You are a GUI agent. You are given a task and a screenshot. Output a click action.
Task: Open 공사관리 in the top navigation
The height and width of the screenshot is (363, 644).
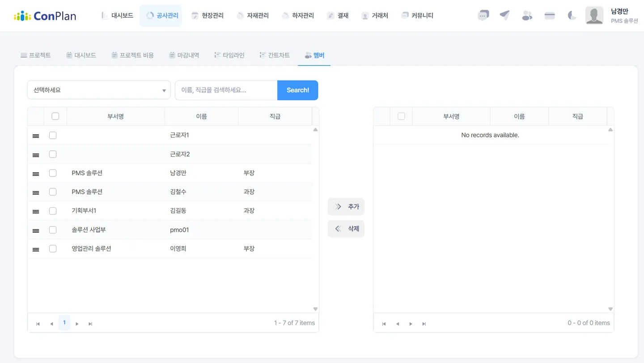click(161, 16)
